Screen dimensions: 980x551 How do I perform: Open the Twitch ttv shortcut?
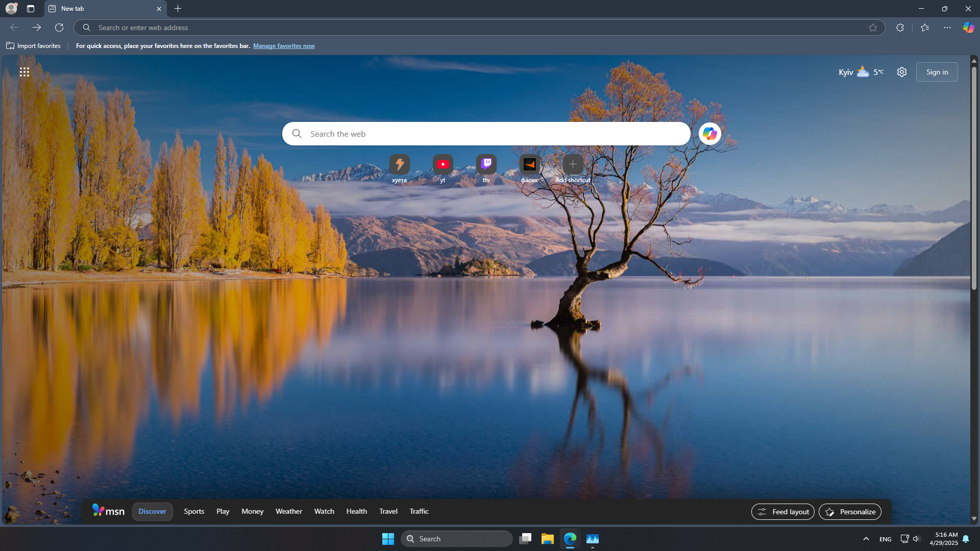tap(486, 164)
